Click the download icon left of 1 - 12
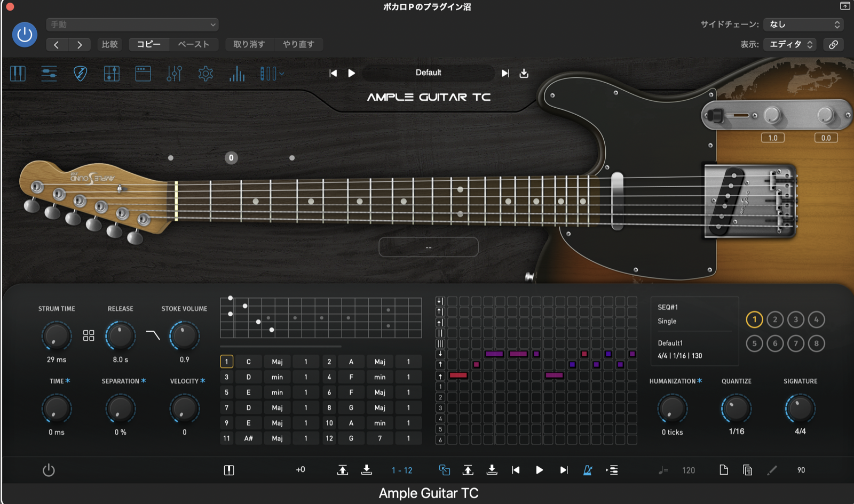Screen dimensions: 854x504 (367, 470)
